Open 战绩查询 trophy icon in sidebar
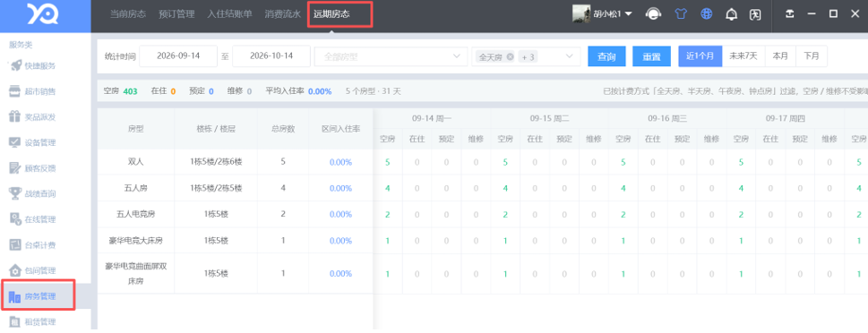Image resolution: width=868 pixels, height=333 pixels. pos(15,193)
